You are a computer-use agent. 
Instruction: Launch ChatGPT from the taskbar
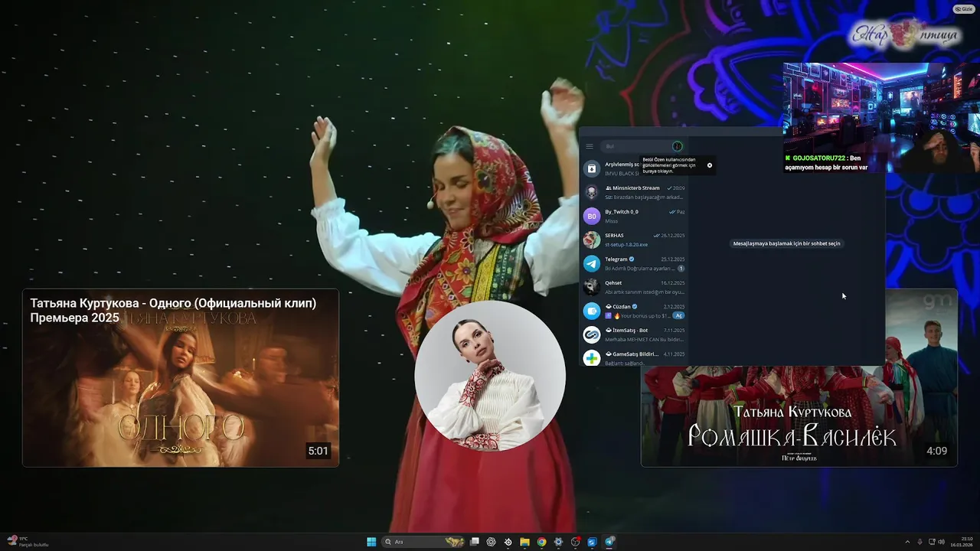click(x=491, y=542)
